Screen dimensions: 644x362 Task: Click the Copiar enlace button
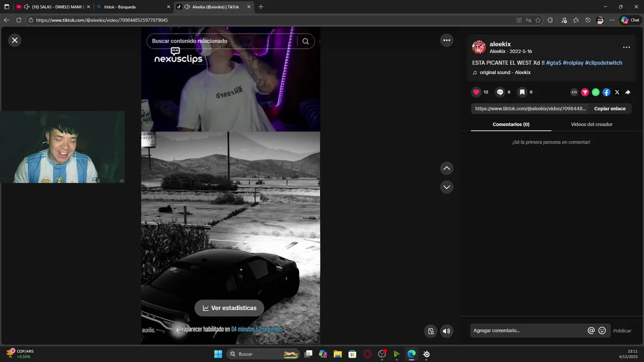(610, 109)
